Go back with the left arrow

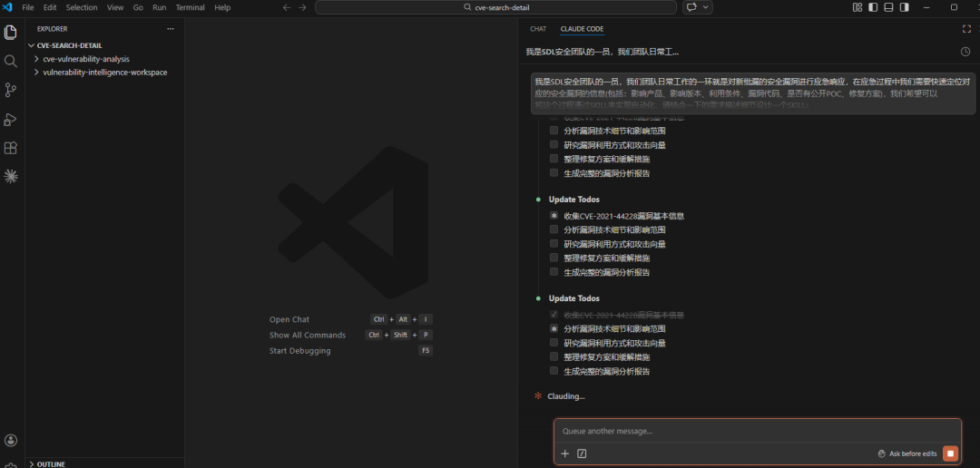[x=287, y=7]
